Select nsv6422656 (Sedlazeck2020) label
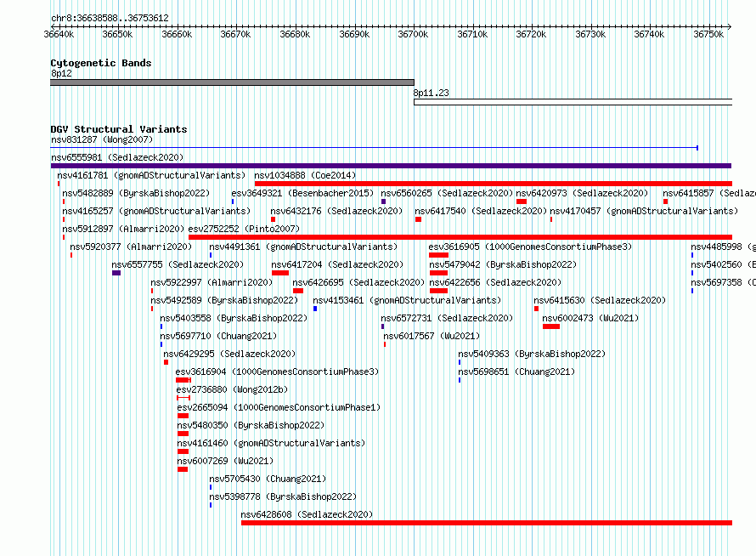 (495, 282)
